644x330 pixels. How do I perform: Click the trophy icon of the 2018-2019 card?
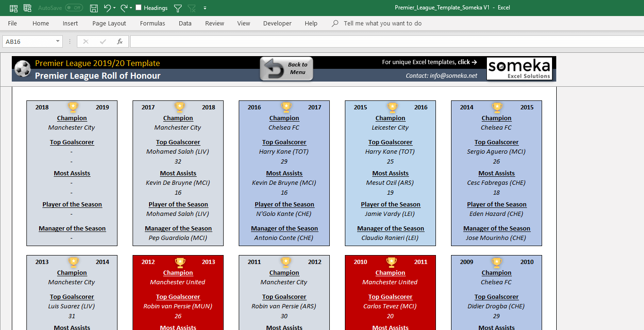pos(73,107)
